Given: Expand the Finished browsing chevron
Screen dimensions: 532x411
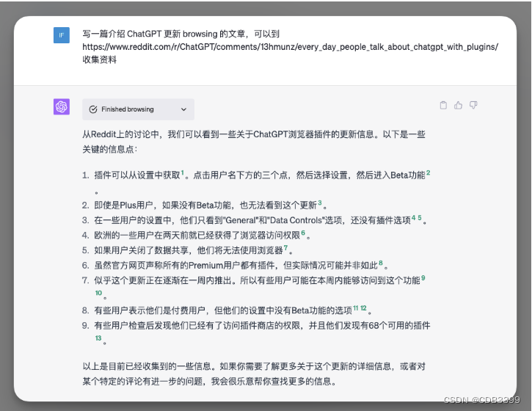Looking at the screenshot, I should [x=183, y=109].
